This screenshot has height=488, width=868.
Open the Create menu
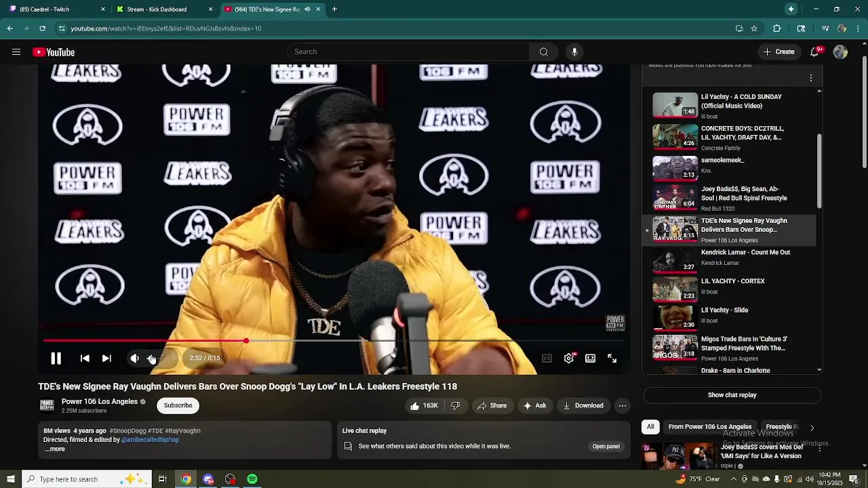pyautogui.click(x=778, y=52)
